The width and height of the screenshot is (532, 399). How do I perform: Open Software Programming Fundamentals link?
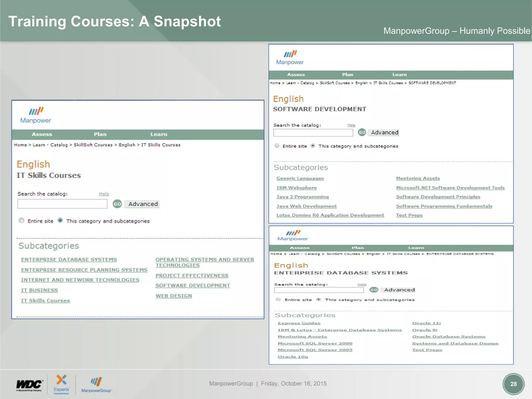[x=444, y=206]
